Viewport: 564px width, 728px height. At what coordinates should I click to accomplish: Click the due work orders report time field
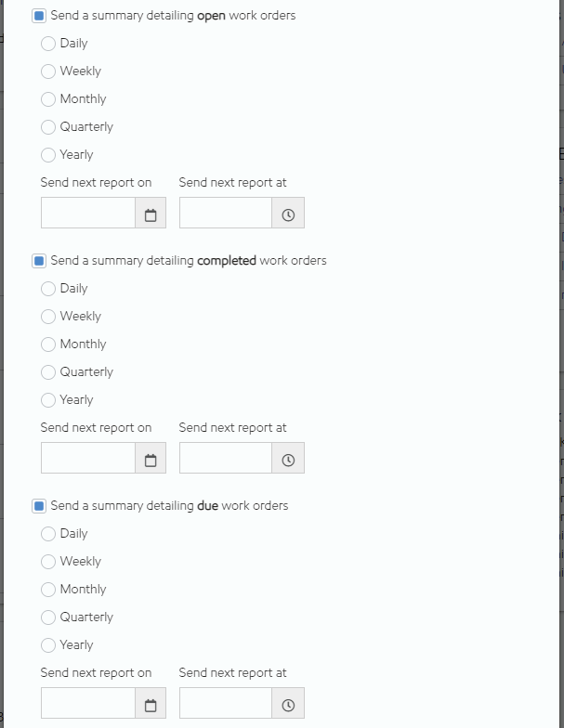[x=226, y=704]
